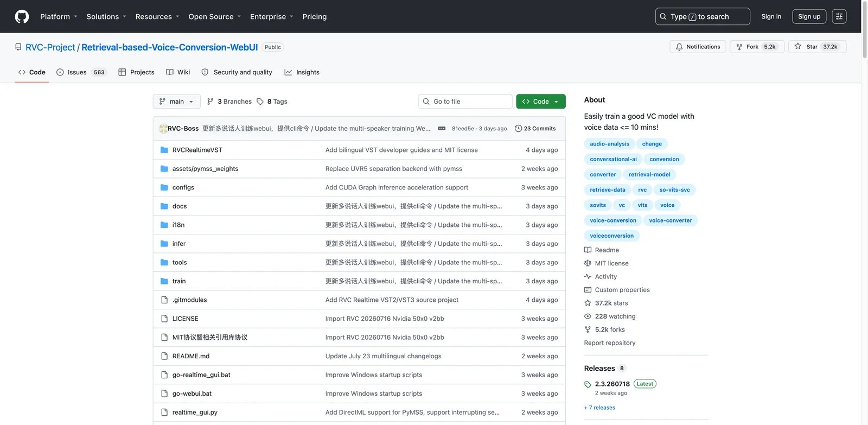This screenshot has width=868, height=425.
Task: View the 3 Branches link
Action: coord(229,102)
